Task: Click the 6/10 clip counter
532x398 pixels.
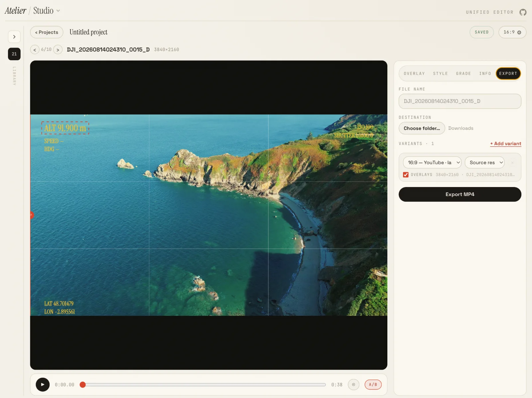Action: point(46,50)
